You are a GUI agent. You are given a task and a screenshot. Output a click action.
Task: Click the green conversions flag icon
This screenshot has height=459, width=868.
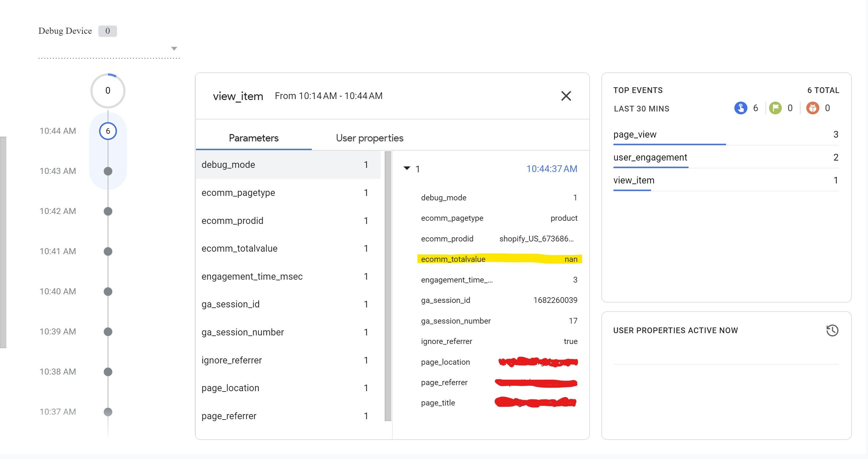click(775, 108)
